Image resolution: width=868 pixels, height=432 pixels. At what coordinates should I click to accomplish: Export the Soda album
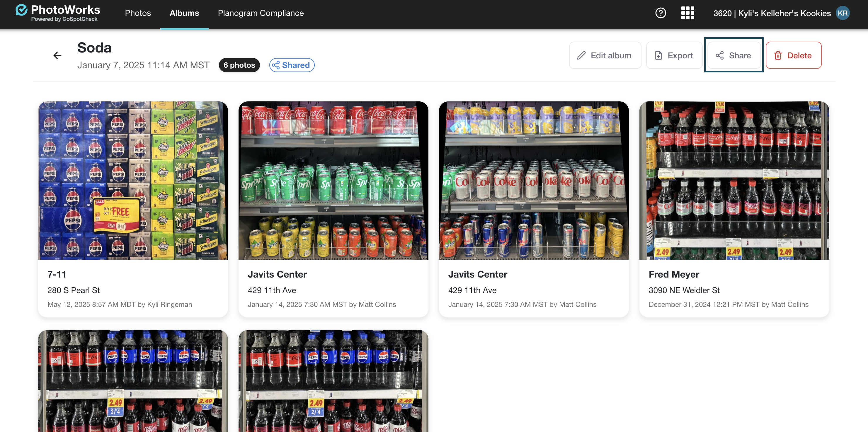(x=674, y=55)
